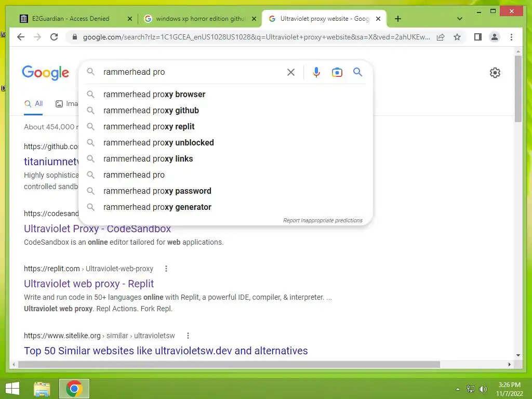Open the titaniumnet github result link
Viewport: 532px width, 399px height.
[x=51, y=162]
